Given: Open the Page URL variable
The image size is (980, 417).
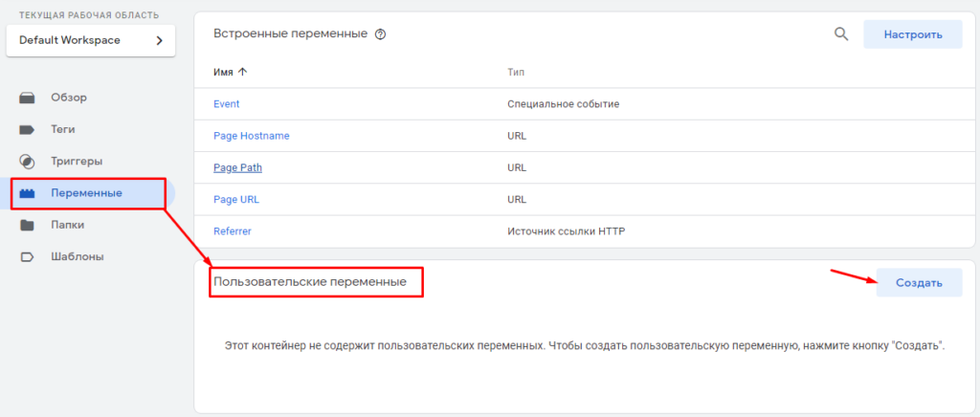Looking at the screenshot, I should pyautogui.click(x=235, y=200).
